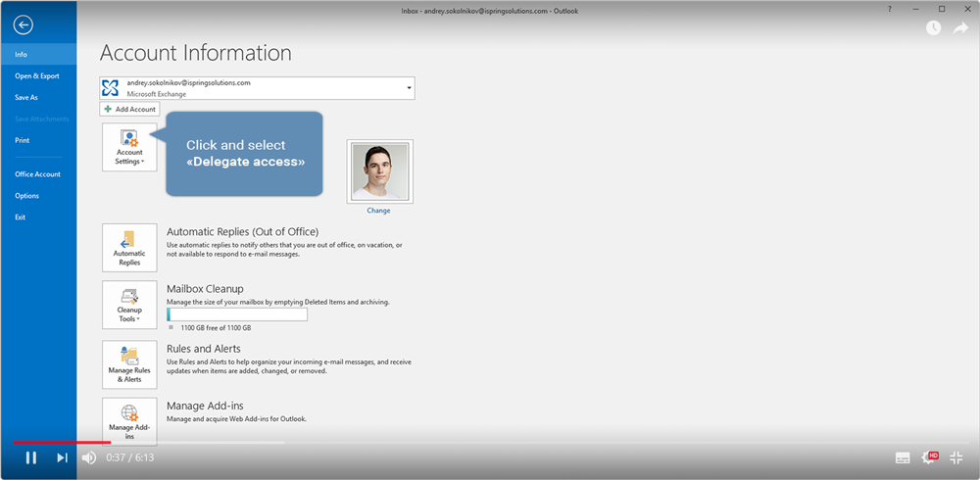Skip to the next video
Viewport: 980px width, 480px height.
[62, 458]
